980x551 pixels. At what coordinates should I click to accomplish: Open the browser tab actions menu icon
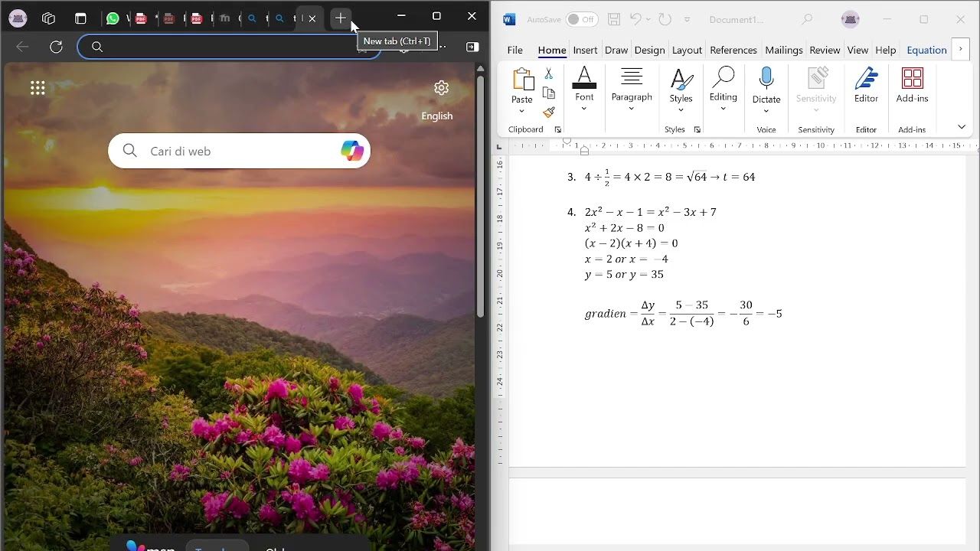[x=80, y=18]
